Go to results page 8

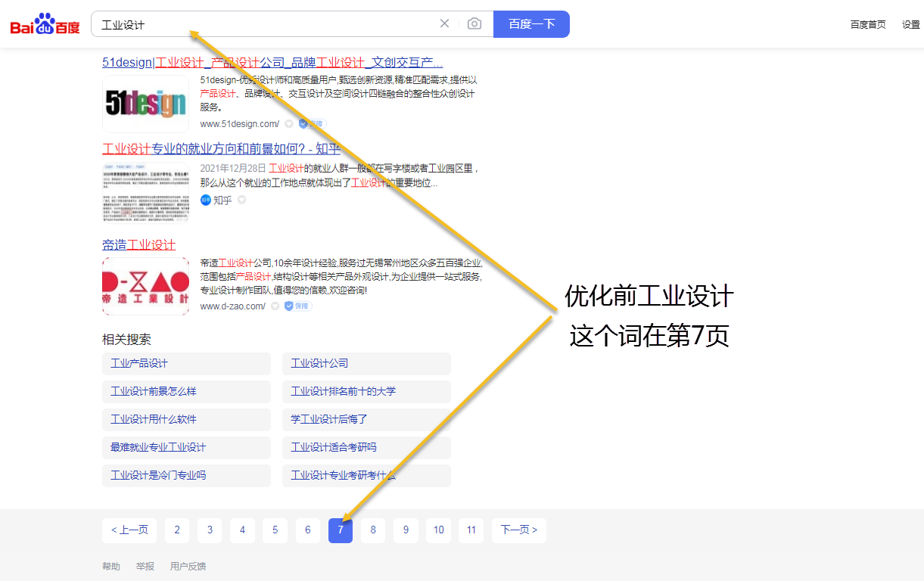tap(373, 530)
